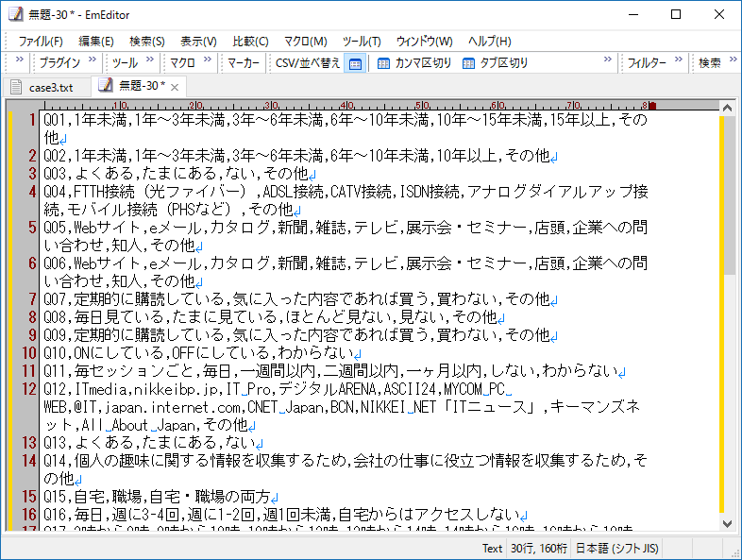
Task: Switch to タブ区切り TSV mode
Action: point(495,63)
